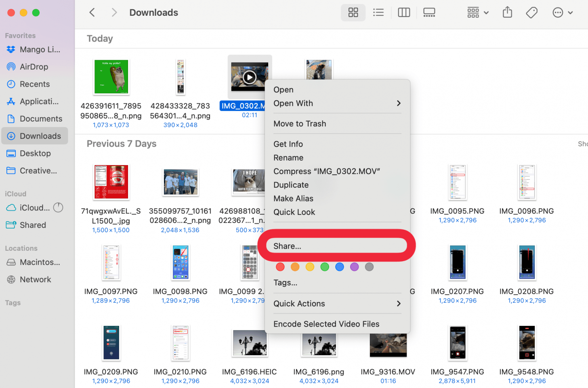Select the red tag color
This screenshot has height=388, width=588.
tap(280, 267)
